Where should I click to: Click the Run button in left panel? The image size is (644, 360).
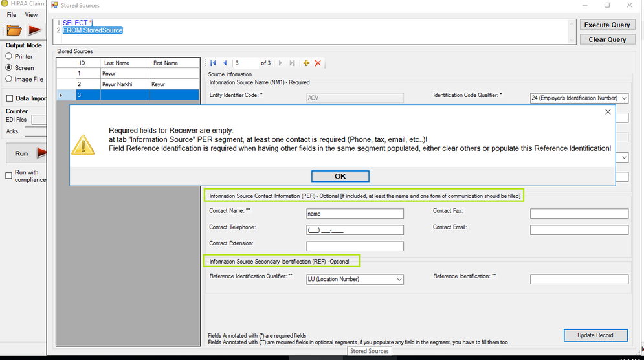27,153
